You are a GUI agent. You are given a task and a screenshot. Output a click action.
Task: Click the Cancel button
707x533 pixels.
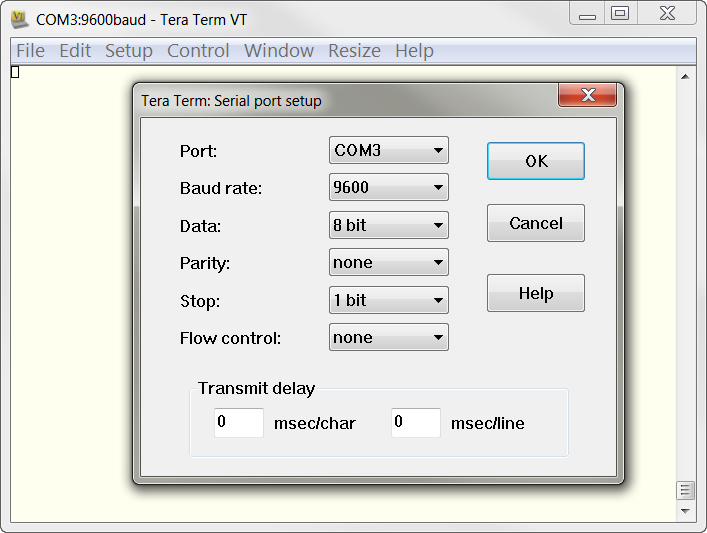pyautogui.click(x=535, y=224)
